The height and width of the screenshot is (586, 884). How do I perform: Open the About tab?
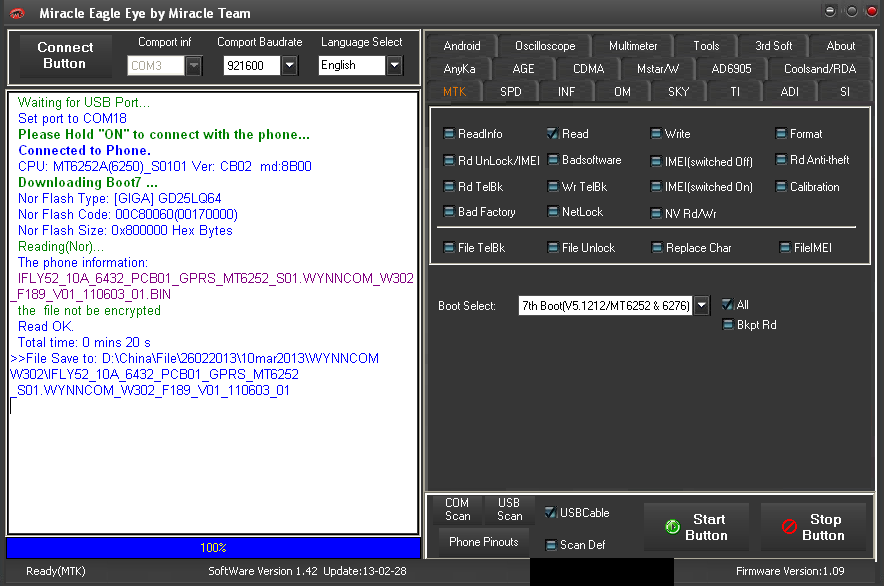pos(841,46)
